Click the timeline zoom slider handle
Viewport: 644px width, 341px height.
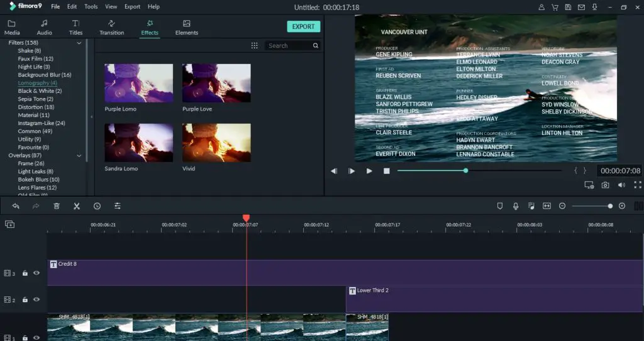610,206
